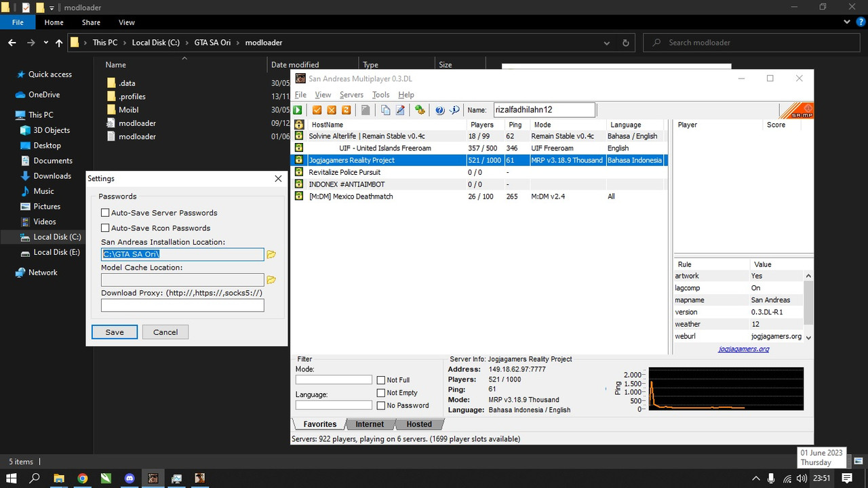Open the jogjagamers.org link
Screen dimensions: 868x488
[x=744, y=349]
